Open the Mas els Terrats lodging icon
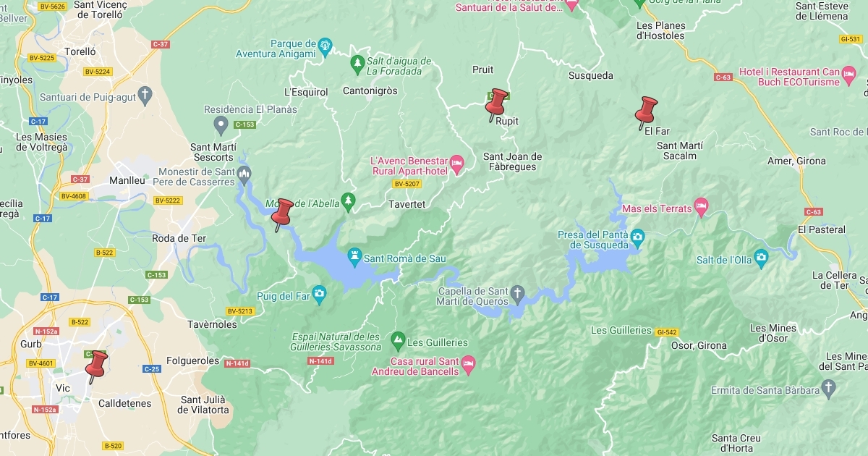 click(700, 206)
